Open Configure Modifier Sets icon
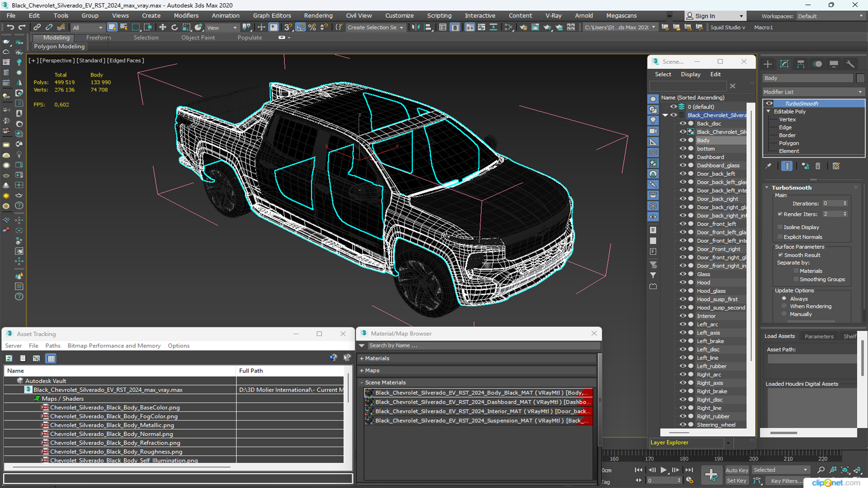The height and width of the screenshot is (488, 868). [x=836, y=166]
